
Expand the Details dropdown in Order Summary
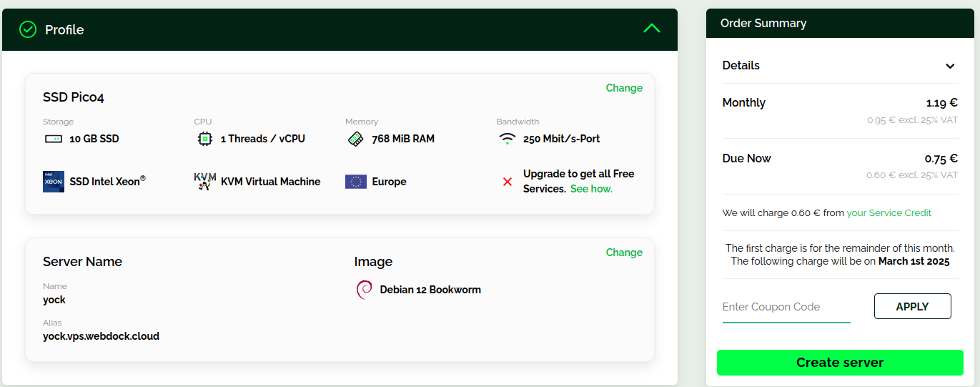(950, 66)
